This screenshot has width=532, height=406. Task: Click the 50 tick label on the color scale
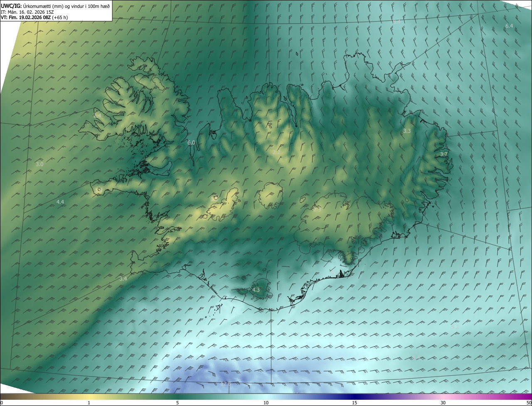point(529,403)
